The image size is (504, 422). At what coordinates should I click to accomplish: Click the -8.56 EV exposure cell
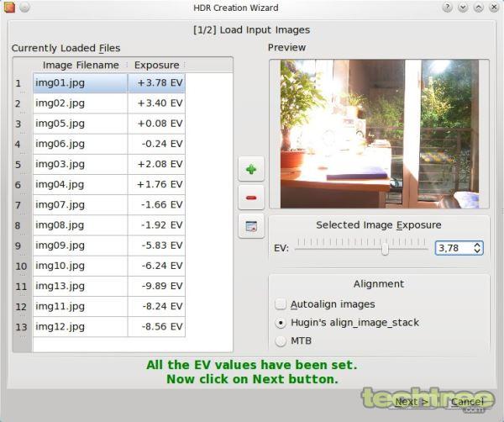click(156, 327)
